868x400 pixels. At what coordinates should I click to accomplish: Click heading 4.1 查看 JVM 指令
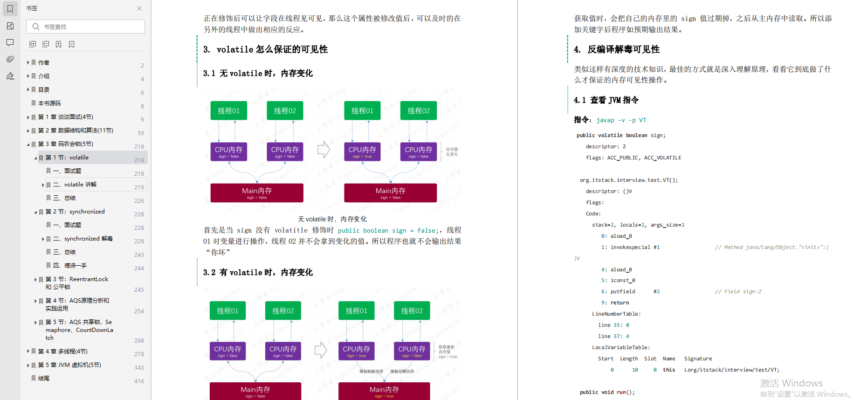[x=606, y=100]
